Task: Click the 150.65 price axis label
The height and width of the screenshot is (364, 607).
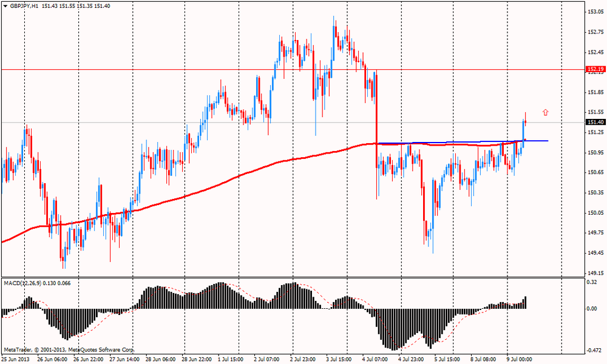Action: coord(596,172)
